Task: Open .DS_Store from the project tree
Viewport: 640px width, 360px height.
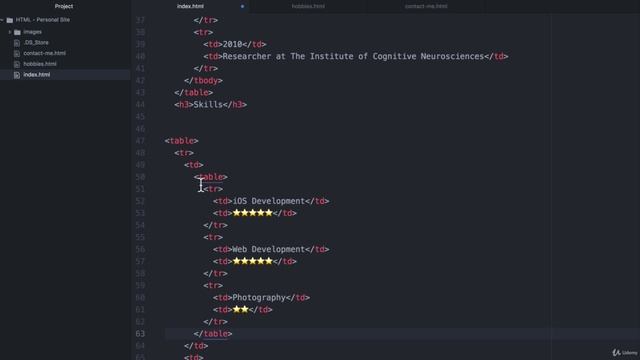Action: point(36,42)
